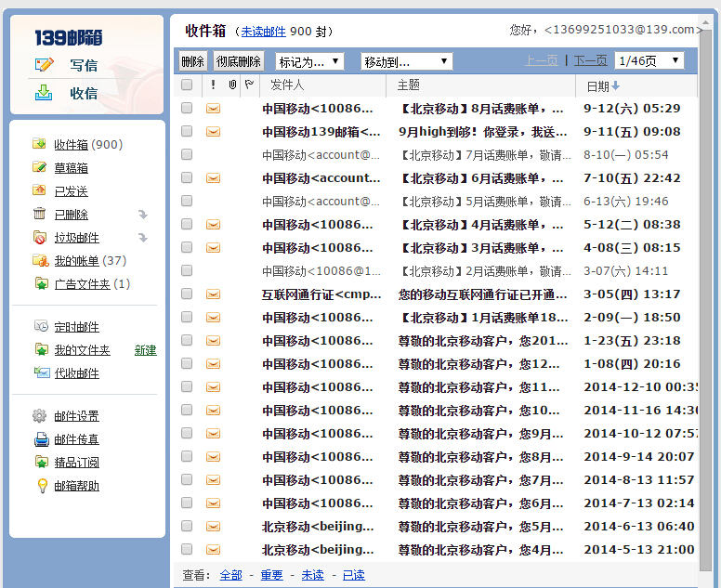This screenshot has width=721, height=588.
Task: Open the 3月话费账单 email subject
Action: pyautogui.click(x=483, y=248)
